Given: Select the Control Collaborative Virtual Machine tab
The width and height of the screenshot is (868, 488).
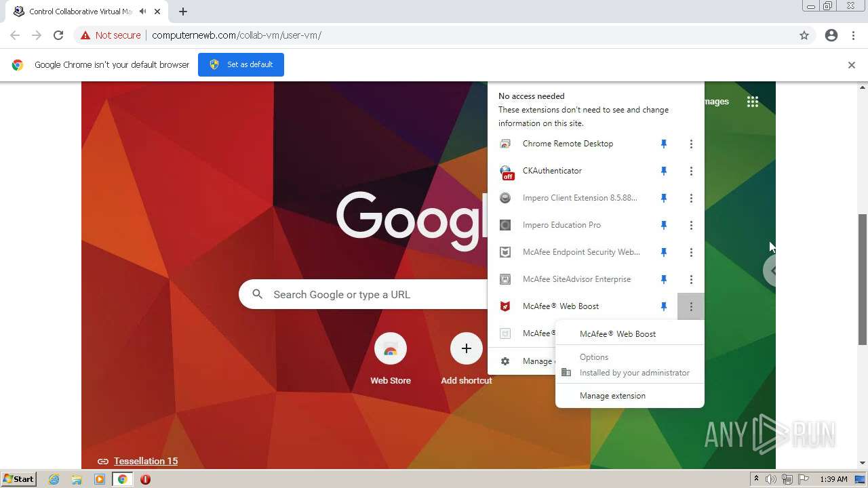Looking at the screenshot, I should 85,12.
